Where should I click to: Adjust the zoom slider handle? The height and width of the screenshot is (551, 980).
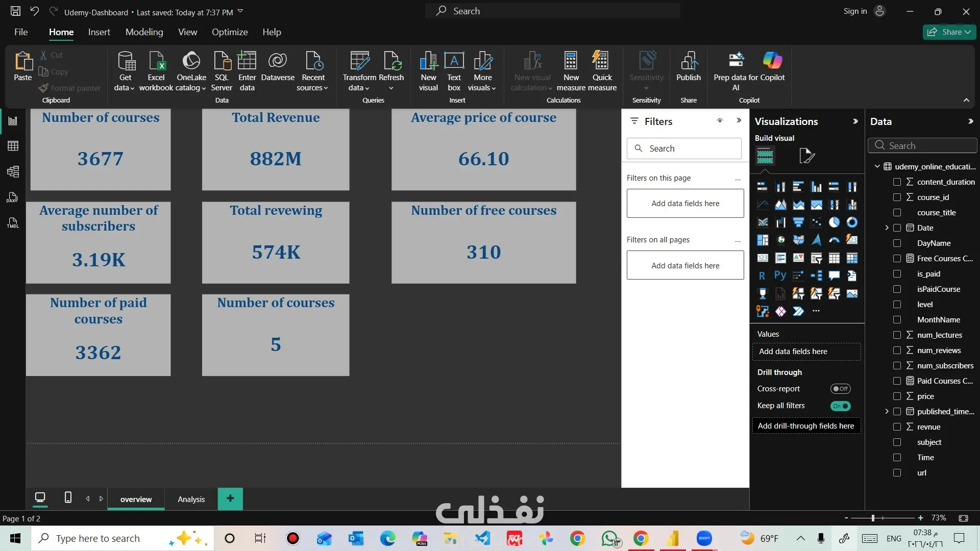[873, 518]
